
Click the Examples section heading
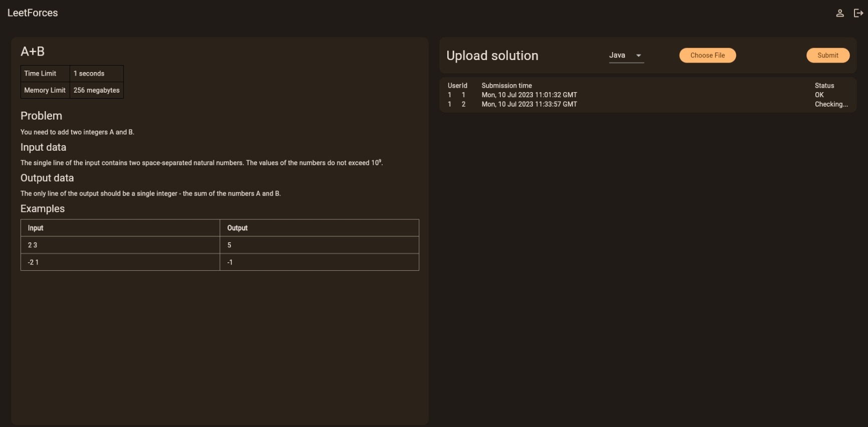(43, 209)
